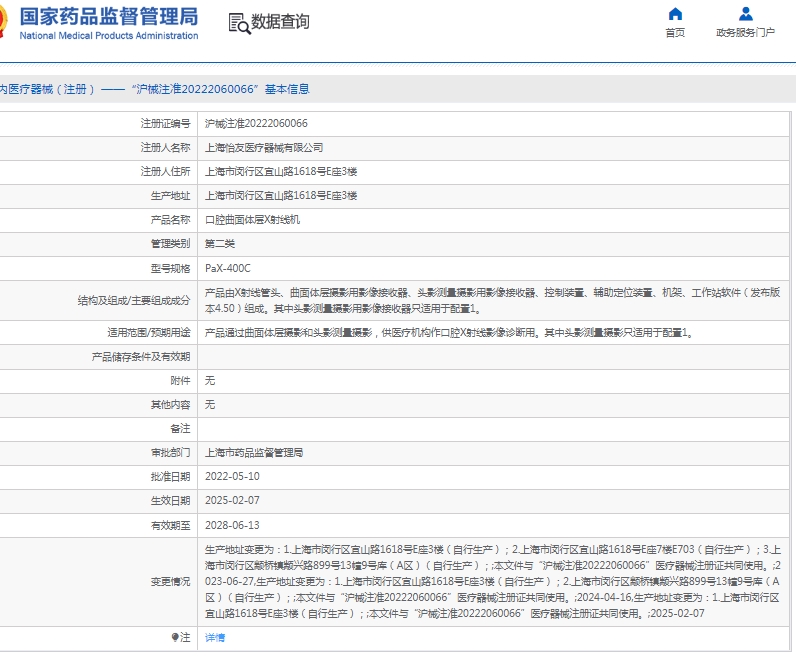Click the 注册证编号 row label
The width and height of the screenshot is (796, 658).
[x=165, y=123]
